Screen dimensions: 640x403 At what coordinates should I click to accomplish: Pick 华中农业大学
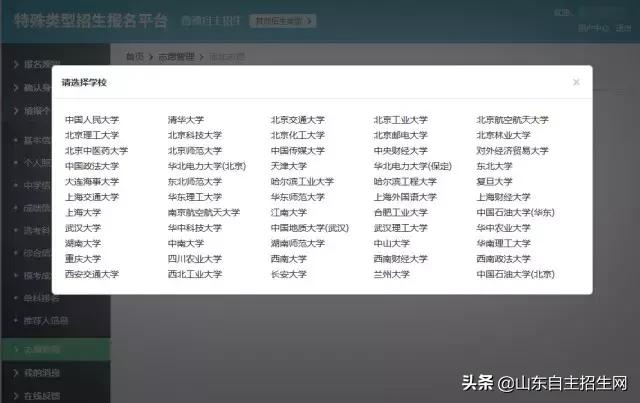503,228
